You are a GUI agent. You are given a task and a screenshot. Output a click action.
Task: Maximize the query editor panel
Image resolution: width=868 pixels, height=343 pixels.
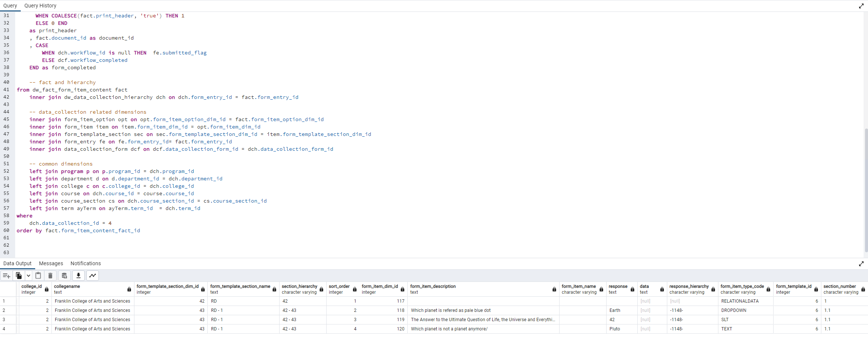coord(861,6)
